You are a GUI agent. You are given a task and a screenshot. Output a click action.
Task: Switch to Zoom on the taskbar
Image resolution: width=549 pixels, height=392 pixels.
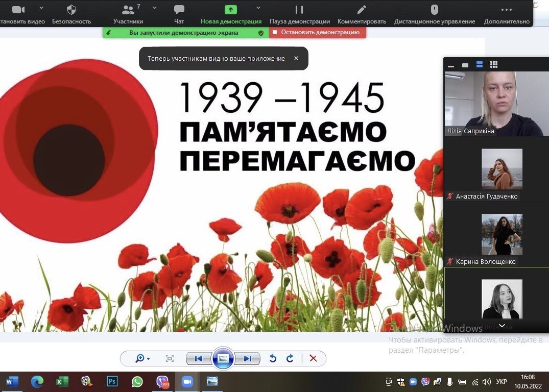point(187,382)
